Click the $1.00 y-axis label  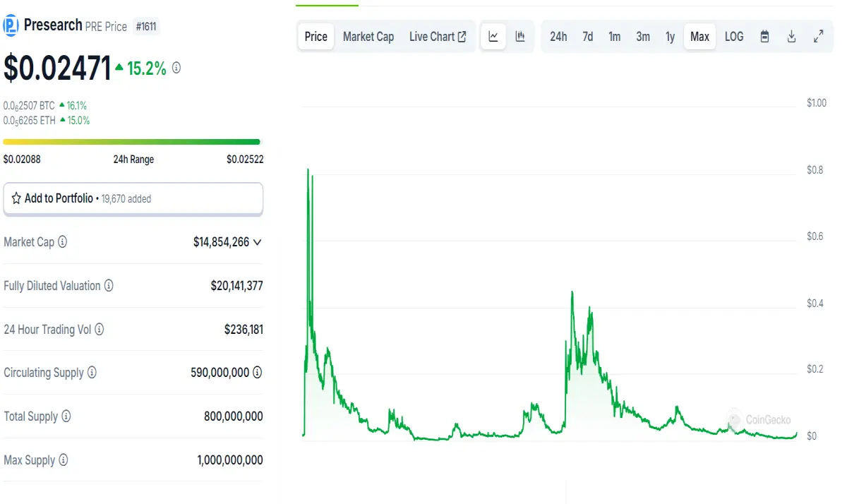point(817,103)
